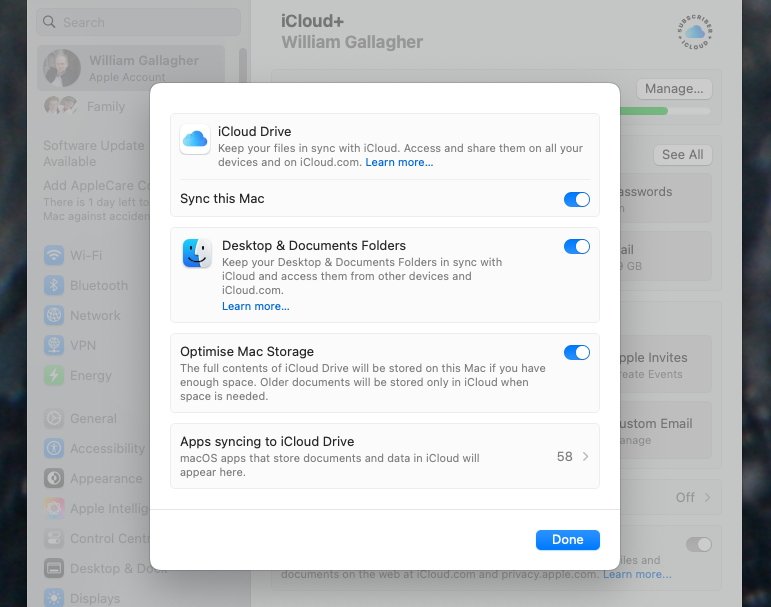The width and height of the screenshot is (771, 607).
Task: Open the Apple Invites card in the background window
Action: pos(665,364)
